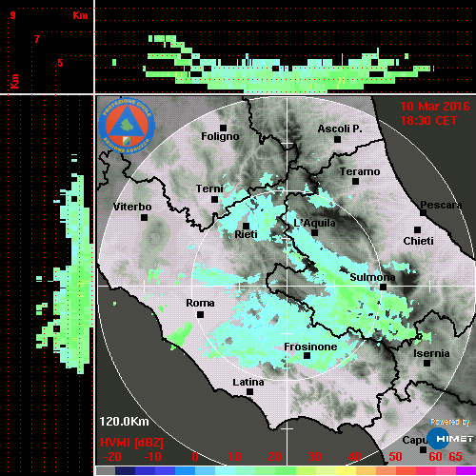The width and height of the screenshot is (476, 476).
Task: Select the 'Isernia' map label
Action: 431,353
